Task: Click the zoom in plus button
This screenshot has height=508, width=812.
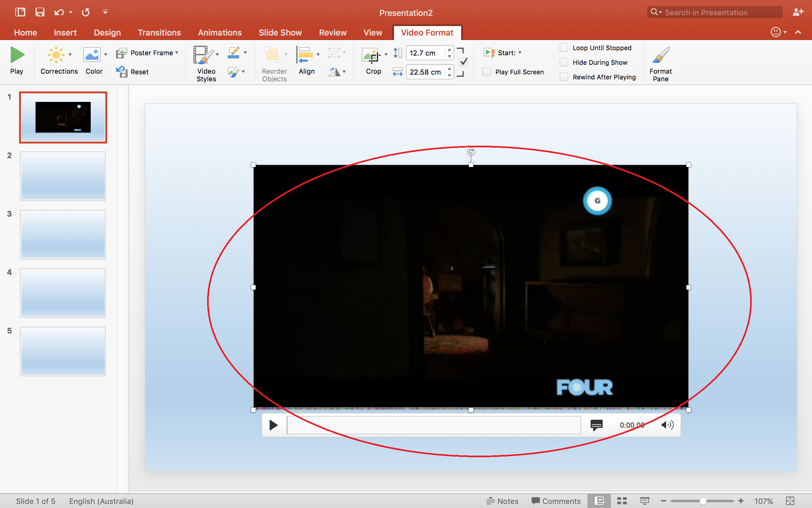Action: tap(741, 501)
